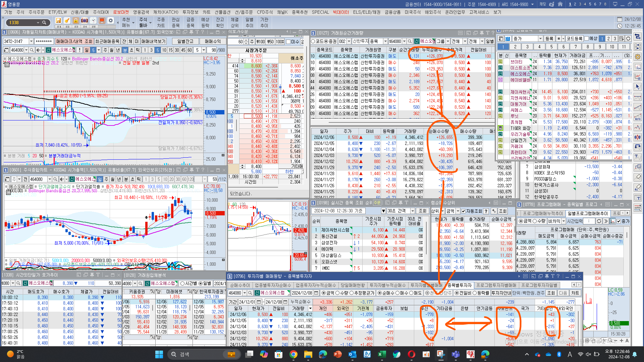Select watchlist page 7 tab
Screen dimensions: 644x362
[576, 47]
